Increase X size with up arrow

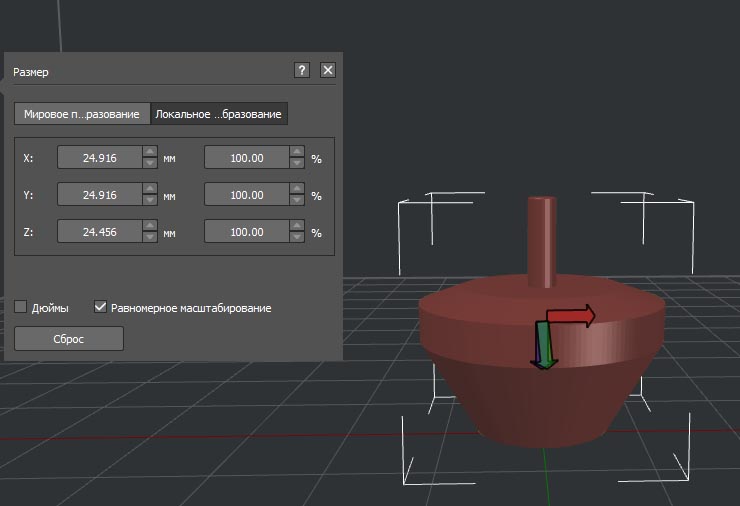pos(150,153)
